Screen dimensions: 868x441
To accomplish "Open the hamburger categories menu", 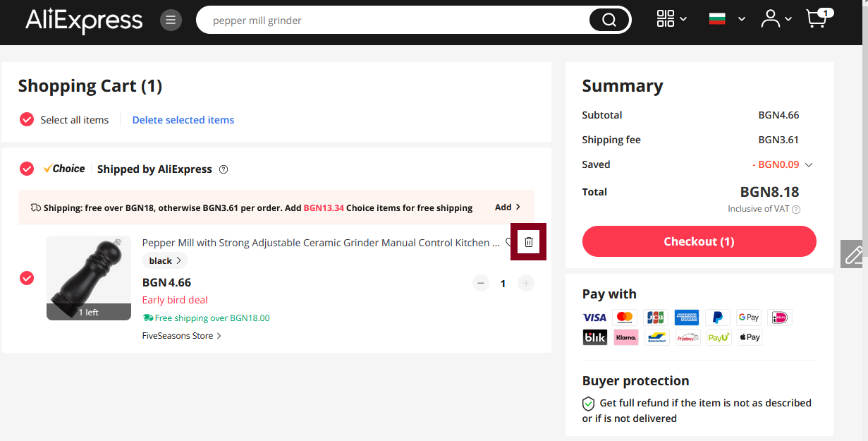I will (170, 20).
